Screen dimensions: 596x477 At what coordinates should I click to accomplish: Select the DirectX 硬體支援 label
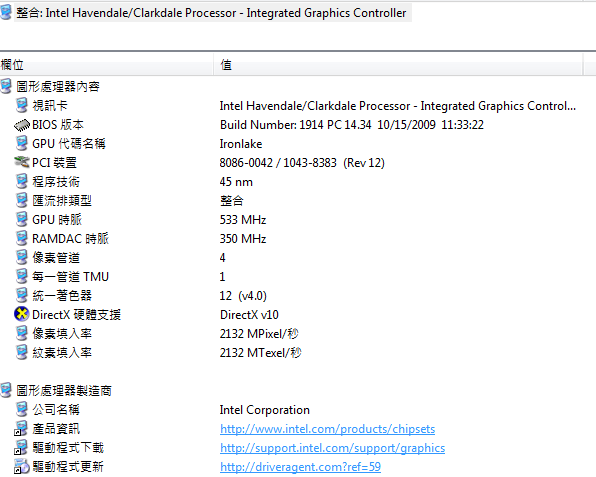(x=76, y=315)
